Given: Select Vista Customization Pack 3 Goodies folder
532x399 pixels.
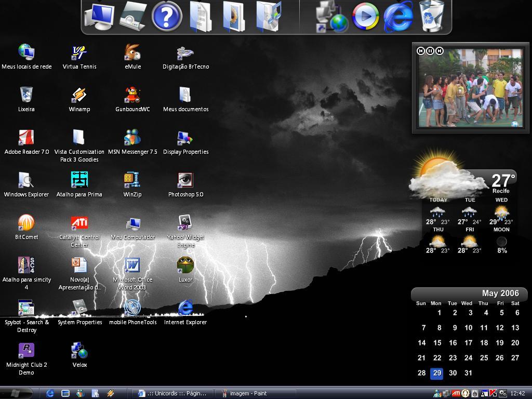Looking at the screenshot, I should tap(79, 146).
